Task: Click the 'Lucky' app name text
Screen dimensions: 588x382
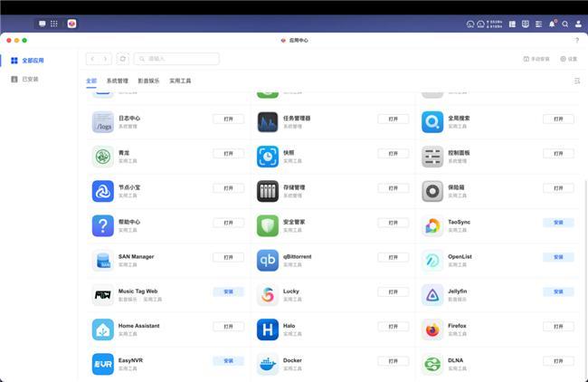Action: pyautogui.click(x=291, y=291)
